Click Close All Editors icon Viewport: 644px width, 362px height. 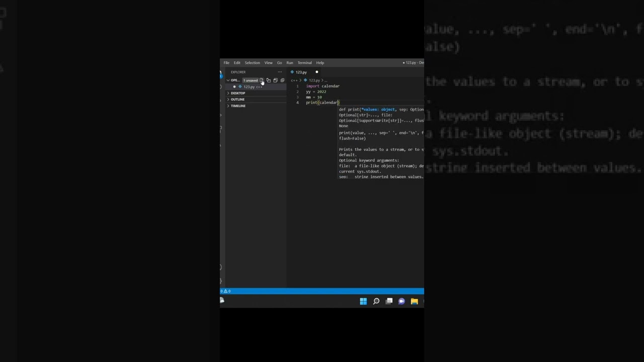pos(282,80)
